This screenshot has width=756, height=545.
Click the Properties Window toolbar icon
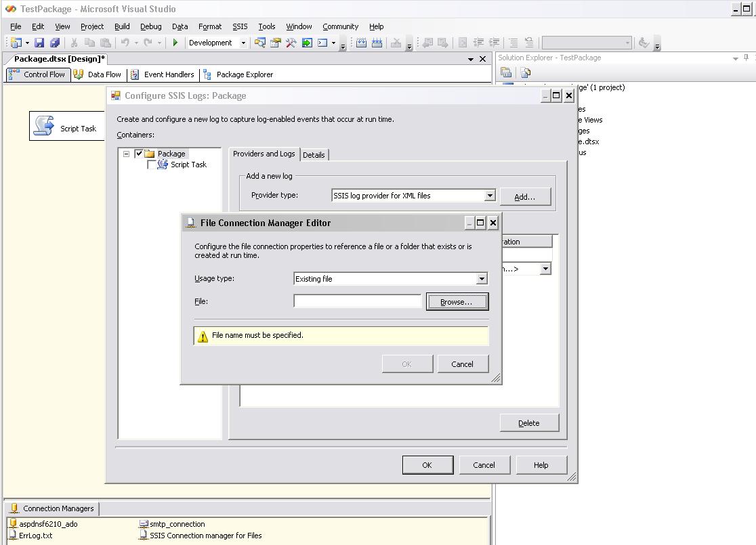pyautogui.click(x=275, y=43)
